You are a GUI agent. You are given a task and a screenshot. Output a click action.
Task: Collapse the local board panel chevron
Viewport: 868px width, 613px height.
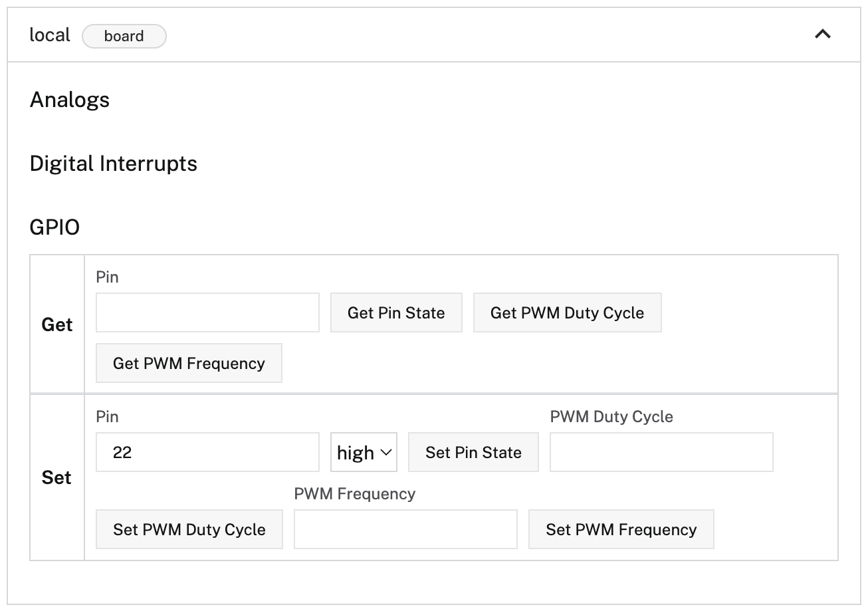[x=823, y=35]
